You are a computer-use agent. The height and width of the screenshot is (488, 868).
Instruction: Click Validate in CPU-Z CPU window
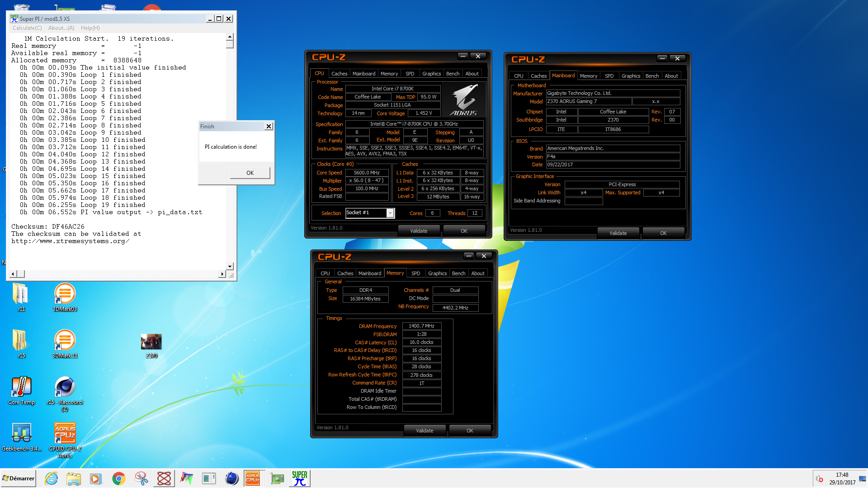point(419,231)
